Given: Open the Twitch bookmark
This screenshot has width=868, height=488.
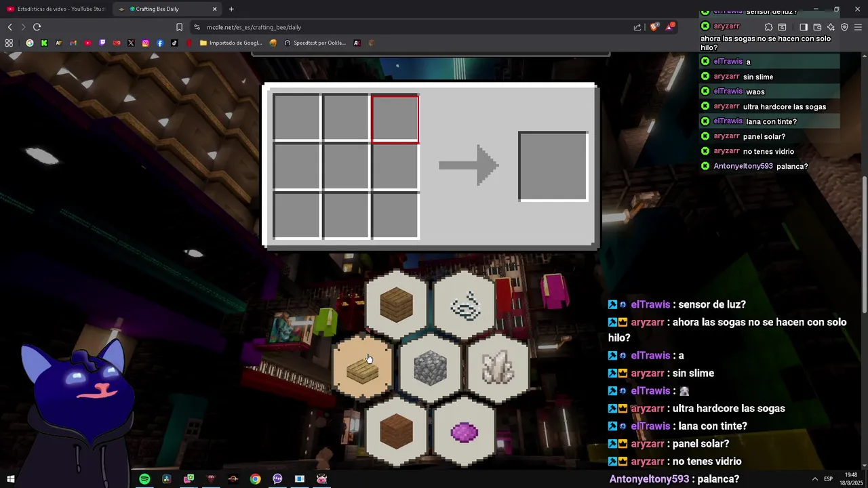Looking at the screenshot, I should (x=102, y=43).
